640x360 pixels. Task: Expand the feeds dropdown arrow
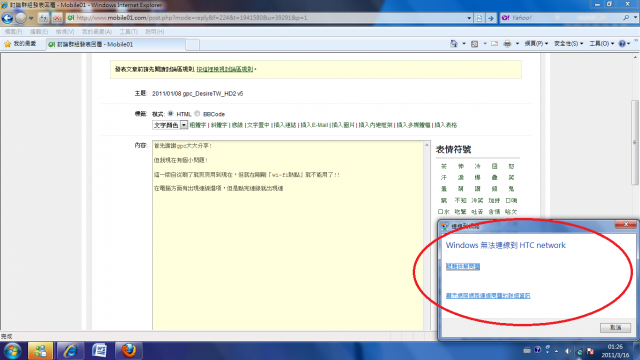[485, 44]
